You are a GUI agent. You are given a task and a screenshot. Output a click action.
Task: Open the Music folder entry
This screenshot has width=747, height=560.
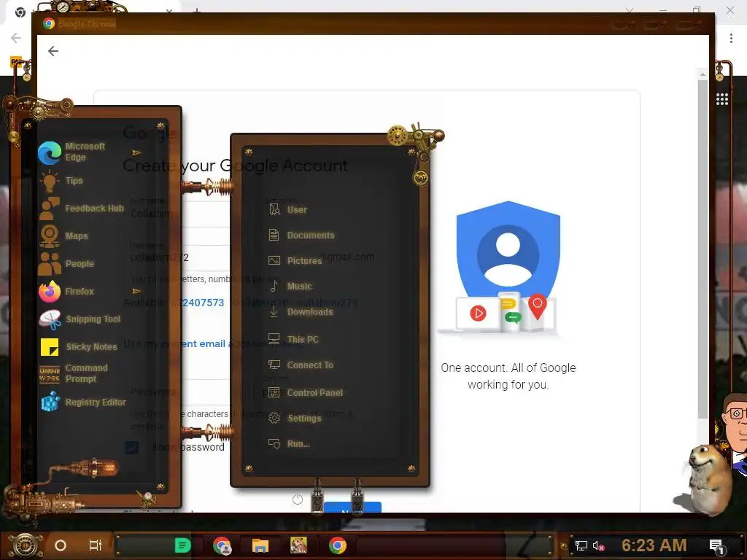click(290, 286)
